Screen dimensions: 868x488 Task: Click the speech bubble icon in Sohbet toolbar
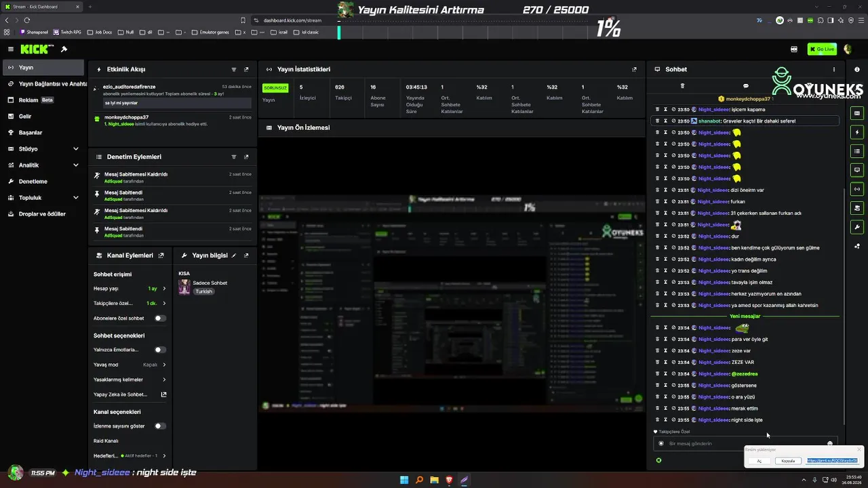746,86
